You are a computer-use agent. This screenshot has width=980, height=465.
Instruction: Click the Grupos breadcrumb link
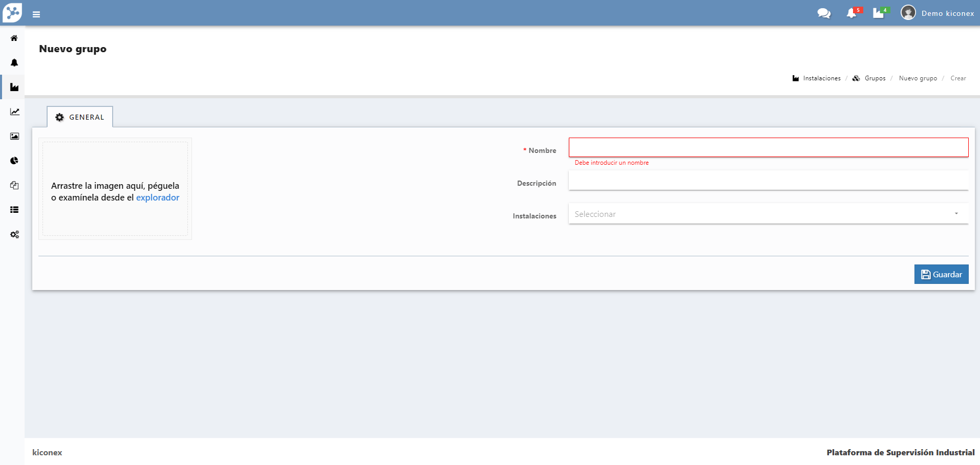[x=875, y=78]
